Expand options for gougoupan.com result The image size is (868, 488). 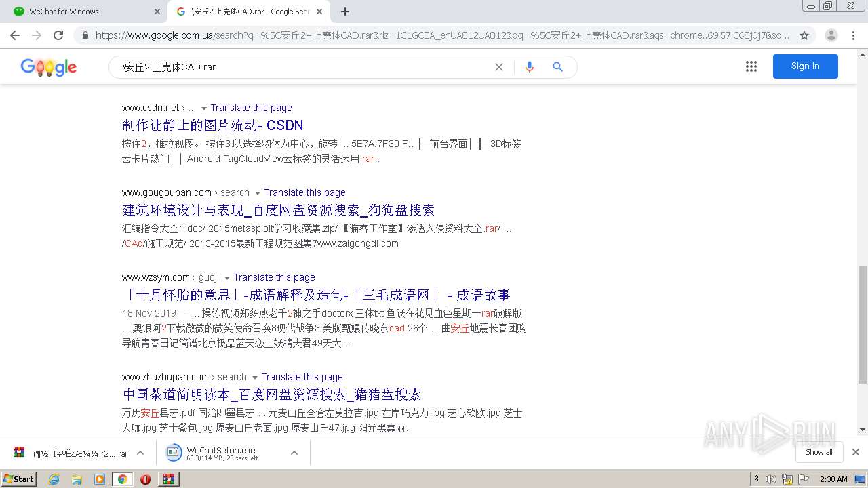257,193
